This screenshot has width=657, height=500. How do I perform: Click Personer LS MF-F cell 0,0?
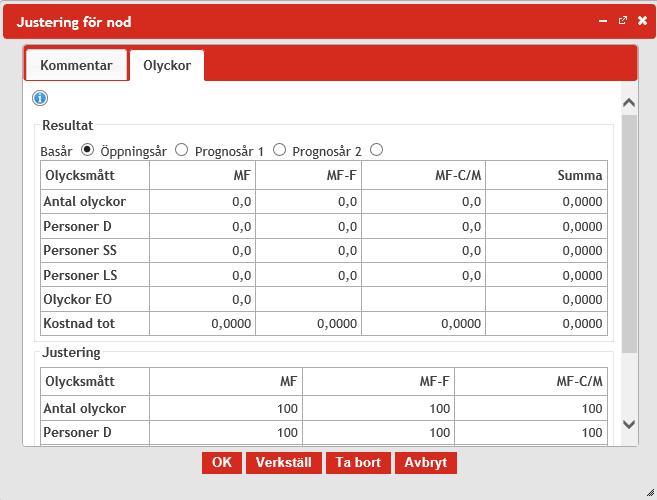coord(308,275)
